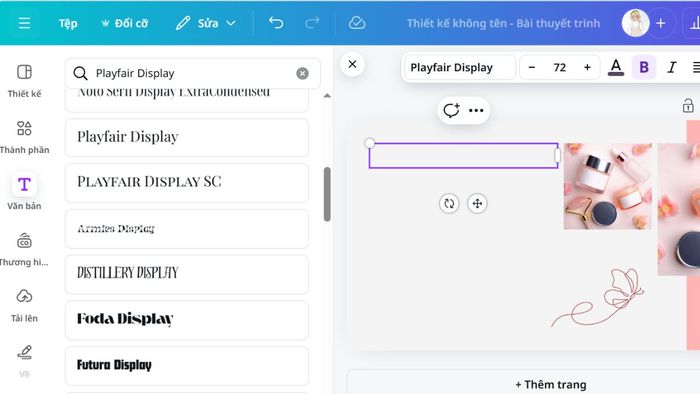
Task: Open the Thương hiệu brand panel
Action: coord(24,249)
